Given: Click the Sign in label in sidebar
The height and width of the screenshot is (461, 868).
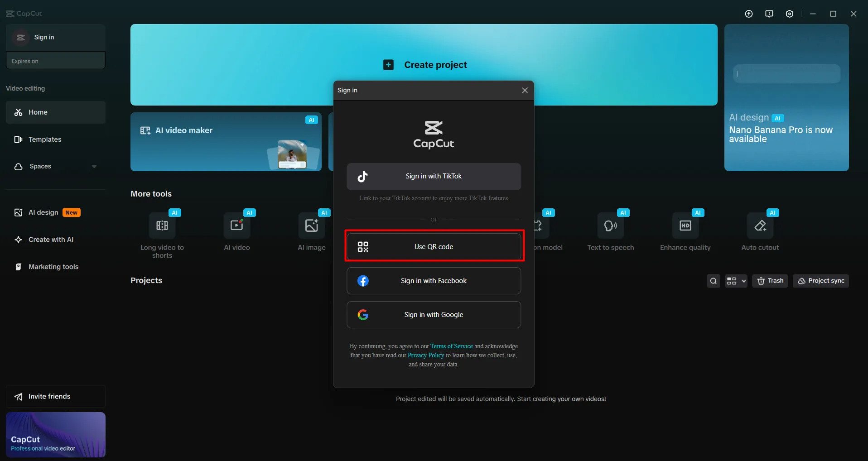Looking at the screenshot, I should tap(44, 38).
